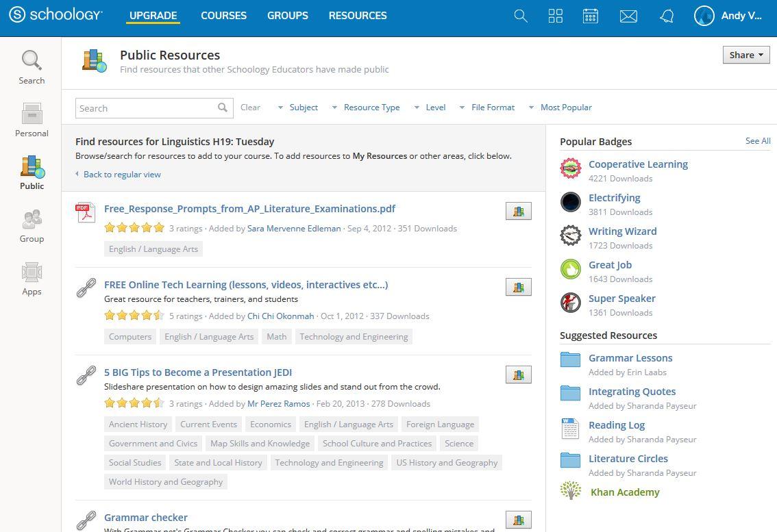See All popular badges
The width and height of the screenshot is (777, 532).
click(757, 141)
